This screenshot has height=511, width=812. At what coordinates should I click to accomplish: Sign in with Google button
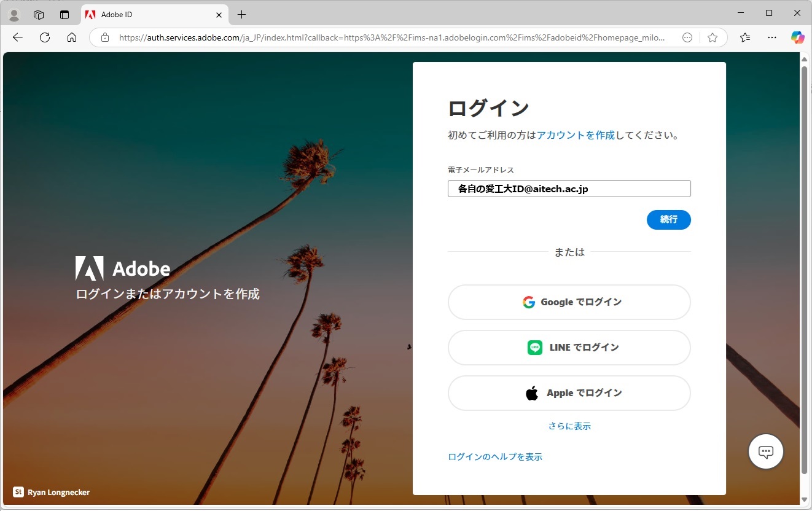pyautogui.click(x=569, y=302)
